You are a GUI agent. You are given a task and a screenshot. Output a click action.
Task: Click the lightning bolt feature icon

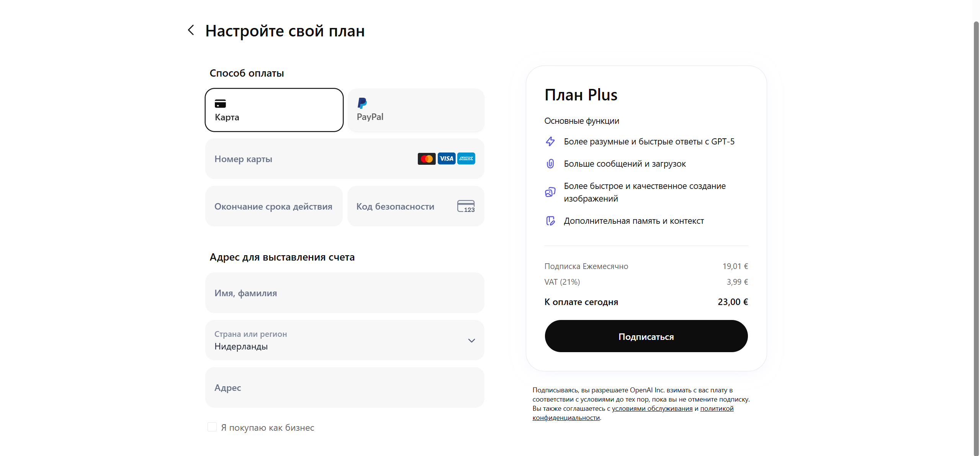point(550,141)
